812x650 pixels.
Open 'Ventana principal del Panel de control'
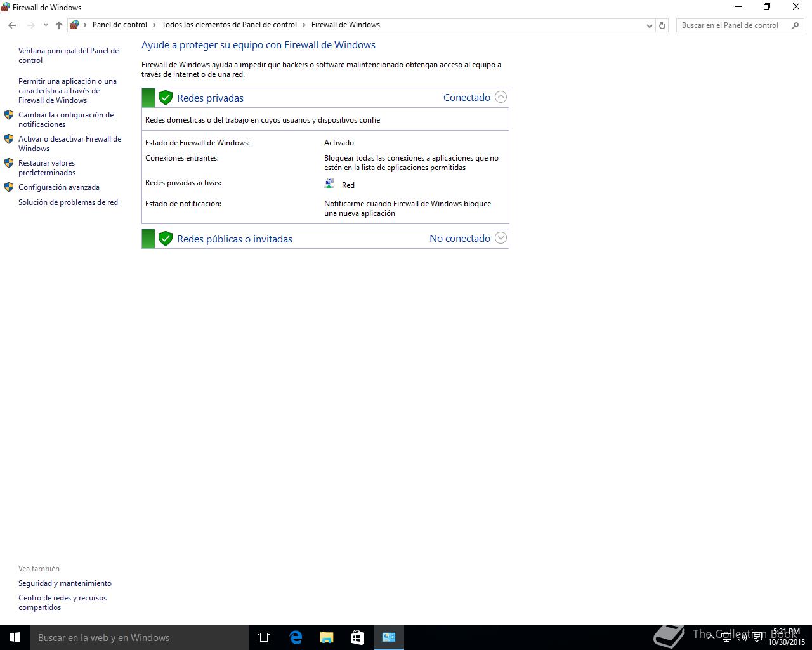pyautogui.click(x=69, y=55)
